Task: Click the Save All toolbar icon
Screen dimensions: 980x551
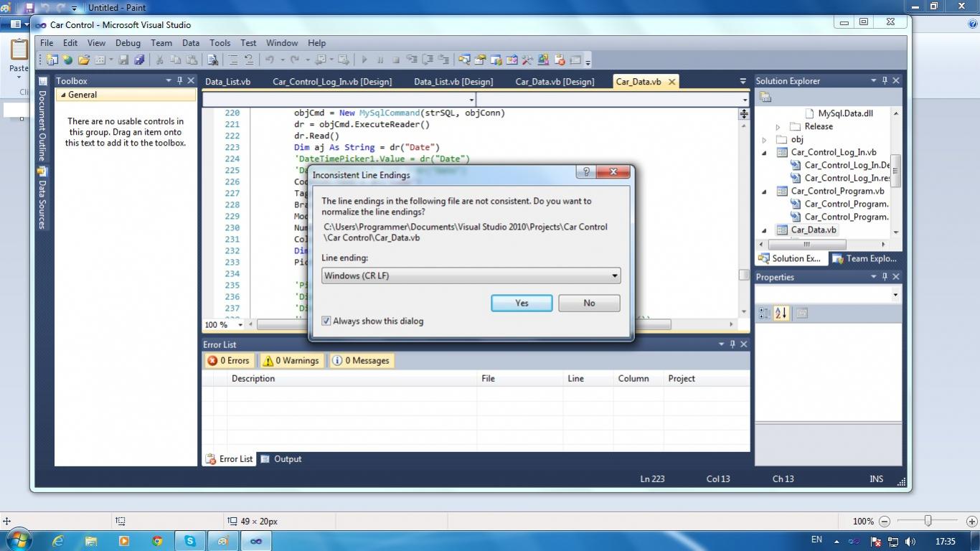Action: [139, 60]
